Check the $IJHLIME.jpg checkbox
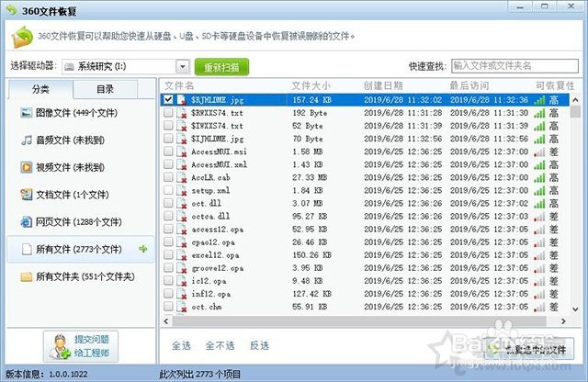The width and height of the screenshot is (588, 382). (168, 139)
